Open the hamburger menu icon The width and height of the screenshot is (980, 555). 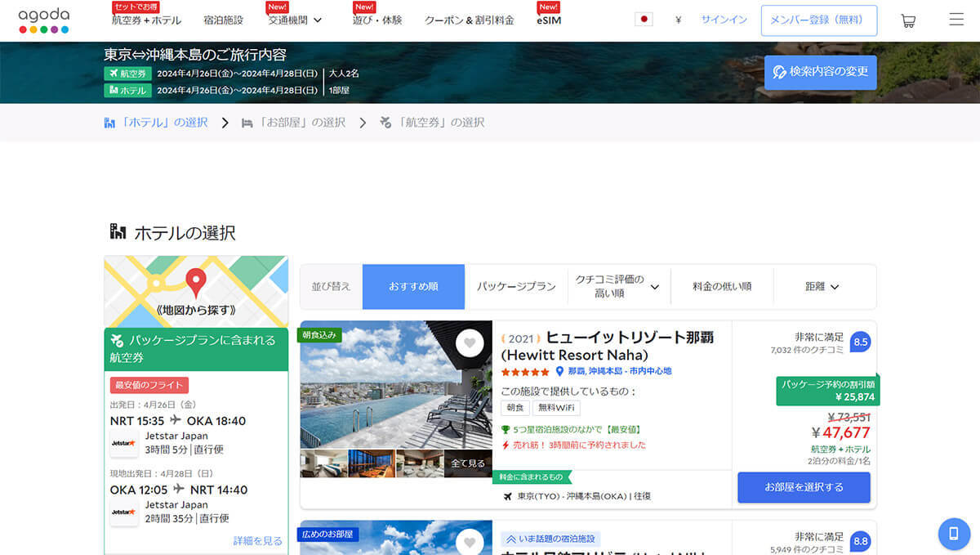pos(956,20)
